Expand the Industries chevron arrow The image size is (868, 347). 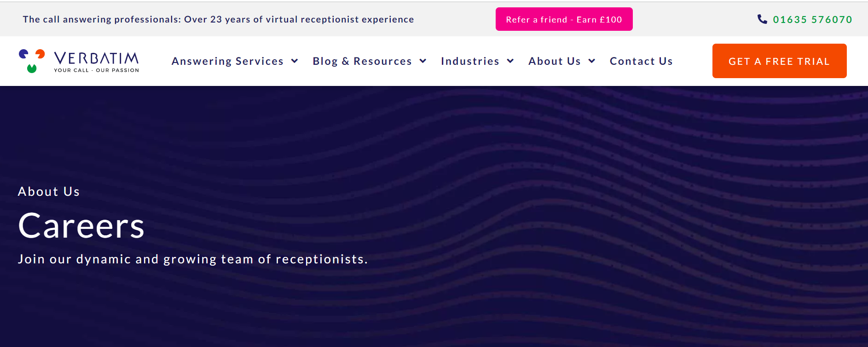tap(510, 61)
